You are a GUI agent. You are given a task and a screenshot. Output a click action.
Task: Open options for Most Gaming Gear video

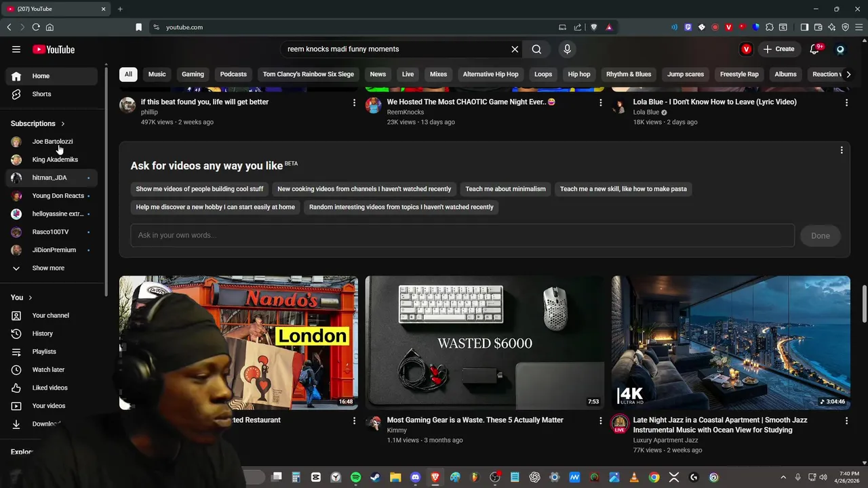(x=600, y=421)
